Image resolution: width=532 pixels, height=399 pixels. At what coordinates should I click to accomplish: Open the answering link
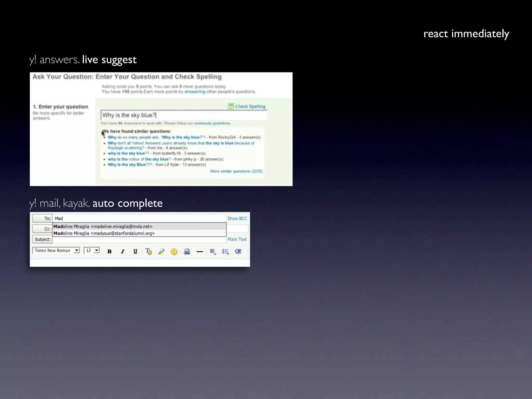(195, 92)
